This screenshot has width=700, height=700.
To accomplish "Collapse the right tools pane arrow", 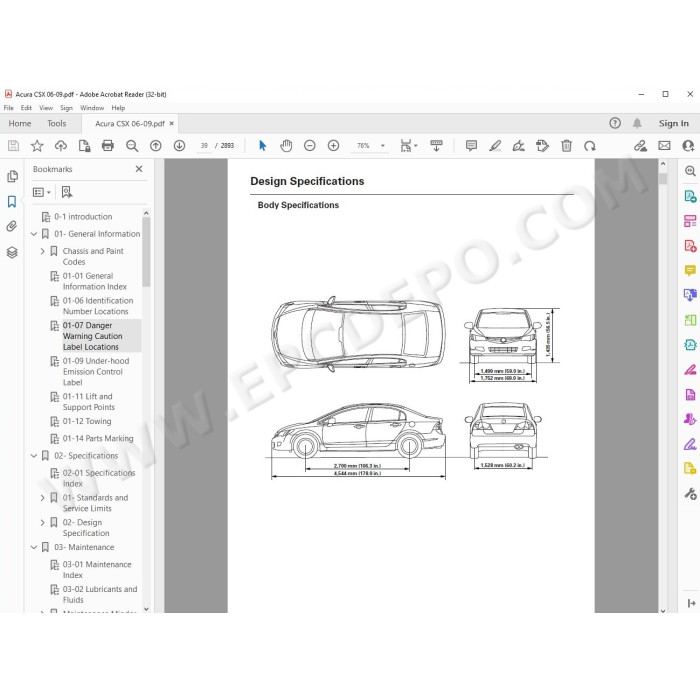I will point(692,604).
